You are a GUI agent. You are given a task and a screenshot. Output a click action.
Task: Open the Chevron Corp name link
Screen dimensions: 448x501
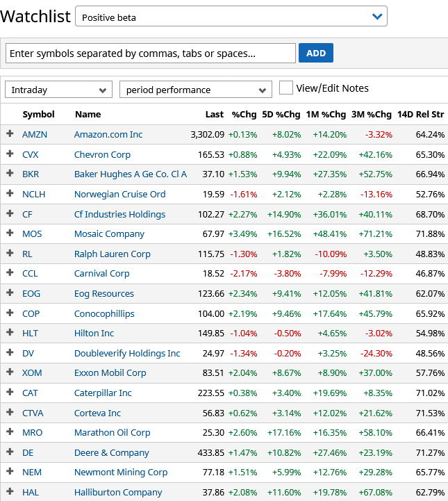point(102,155)
